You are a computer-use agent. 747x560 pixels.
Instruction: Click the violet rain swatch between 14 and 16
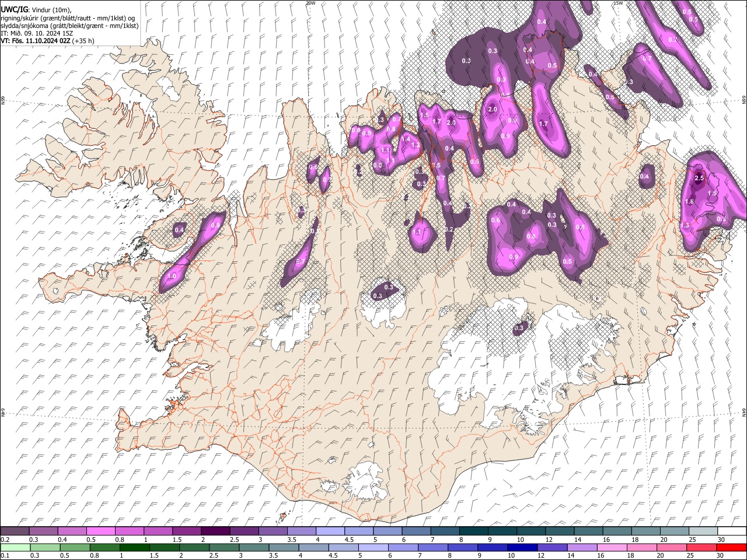click(582, 547)
